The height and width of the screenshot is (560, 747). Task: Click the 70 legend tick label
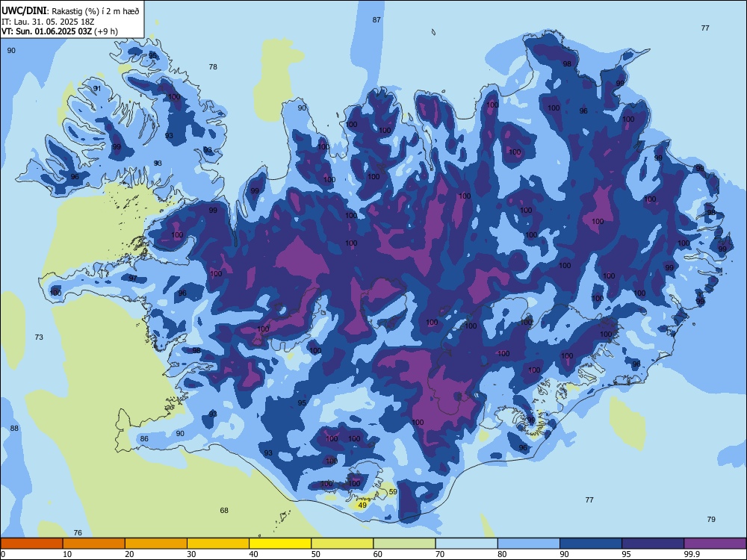tap(440, 554)
